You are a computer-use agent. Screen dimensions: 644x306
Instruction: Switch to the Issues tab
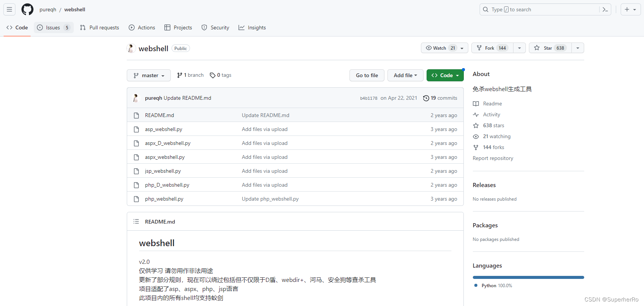53,27
